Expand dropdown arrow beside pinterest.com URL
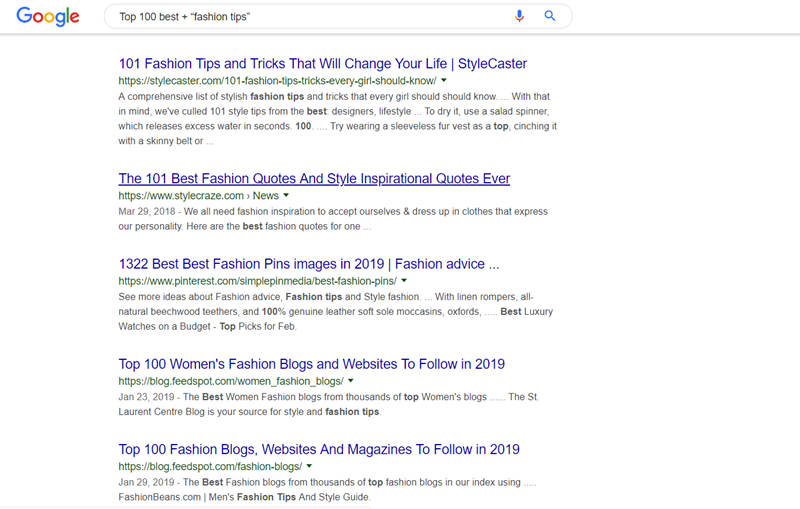Image resolution: width=800 pixels, height=509 pixels. pyautogui.click(x=404, y=281)
